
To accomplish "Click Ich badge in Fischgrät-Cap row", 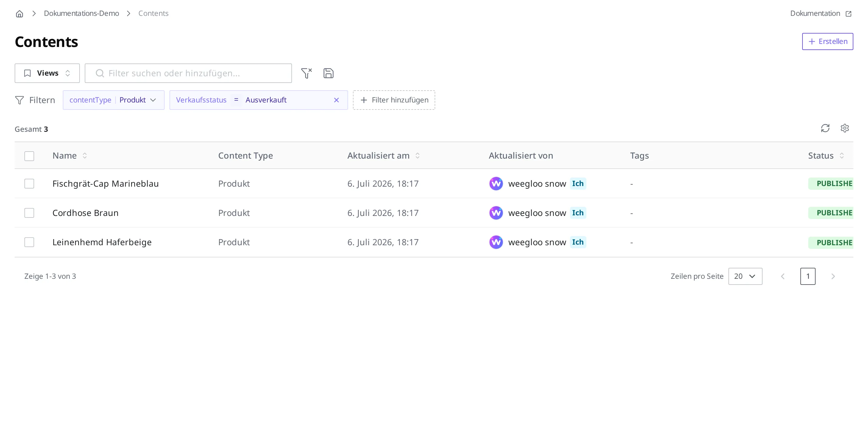I will [x=578, y=184].
